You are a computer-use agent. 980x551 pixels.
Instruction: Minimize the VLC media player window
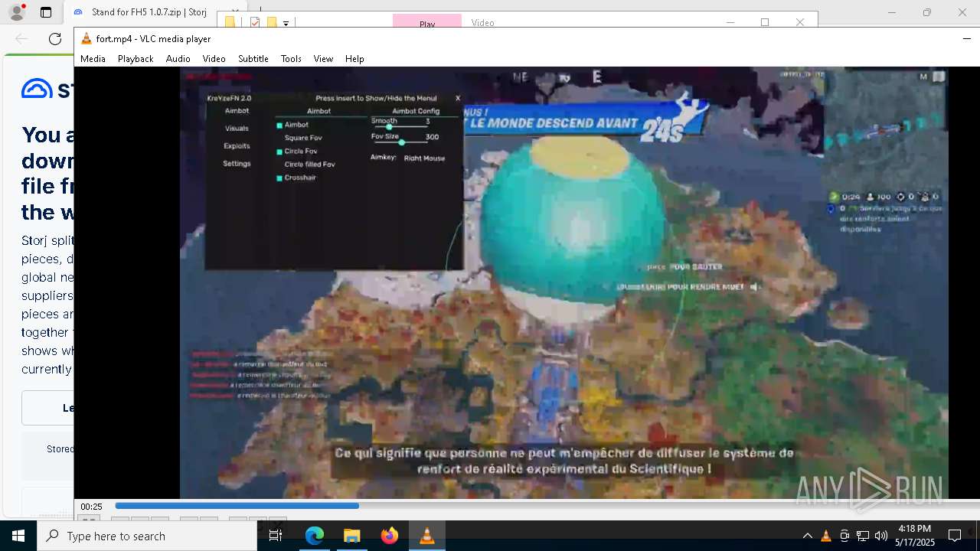(x=968, y=39)
